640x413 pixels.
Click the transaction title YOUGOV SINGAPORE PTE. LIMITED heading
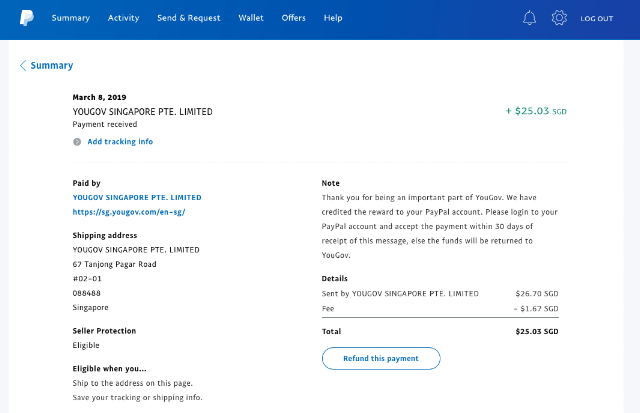(x=142, y=111)
